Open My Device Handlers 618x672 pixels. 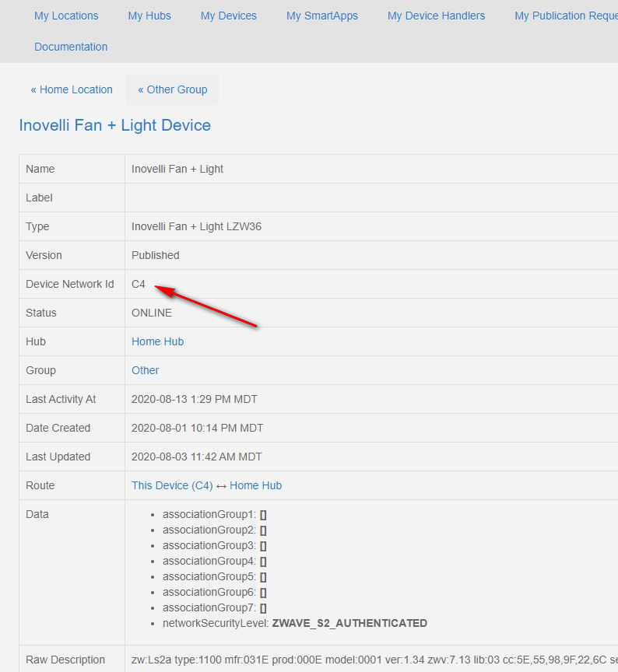(x=436, y=16)
